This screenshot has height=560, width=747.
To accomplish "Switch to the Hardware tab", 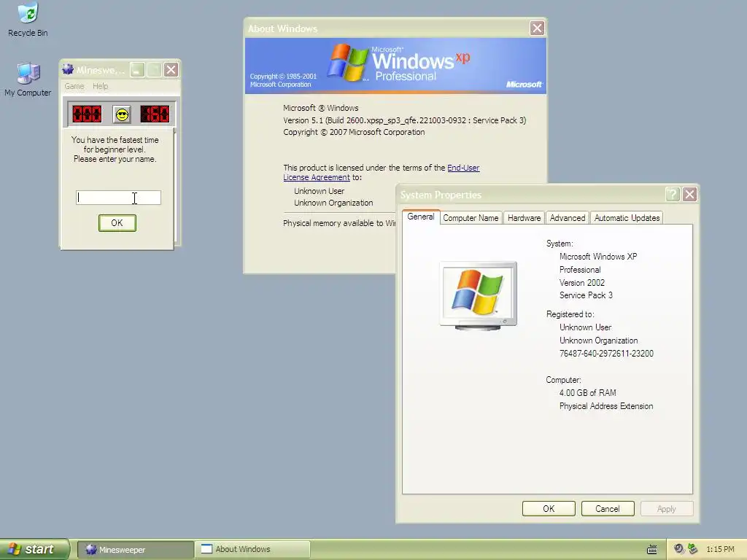I will (524, 217).
